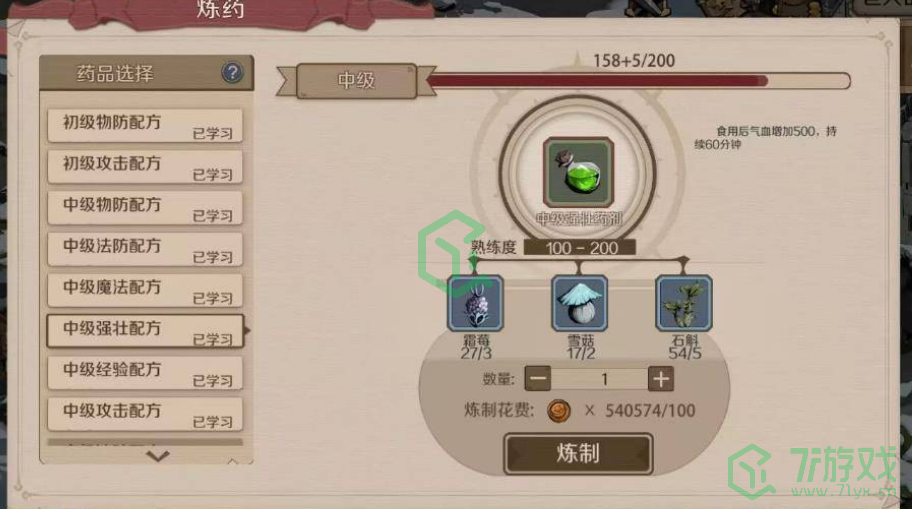The image size is (912, 509).
Task: Click the red proficiency progress bar
Action: point(639,81)
